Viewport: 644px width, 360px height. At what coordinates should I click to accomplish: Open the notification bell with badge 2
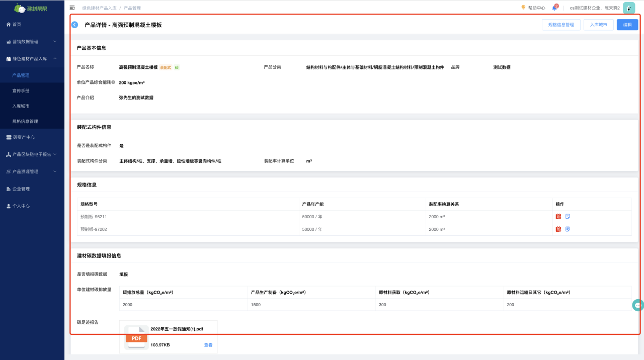coord(554,8)
